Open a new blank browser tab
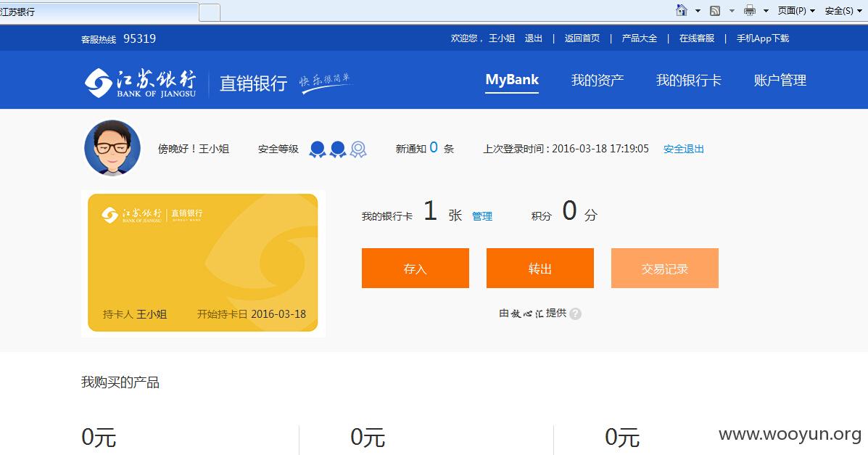Image resolution: width=868 pixels, height=455 pixels. [x=210, y=12]
